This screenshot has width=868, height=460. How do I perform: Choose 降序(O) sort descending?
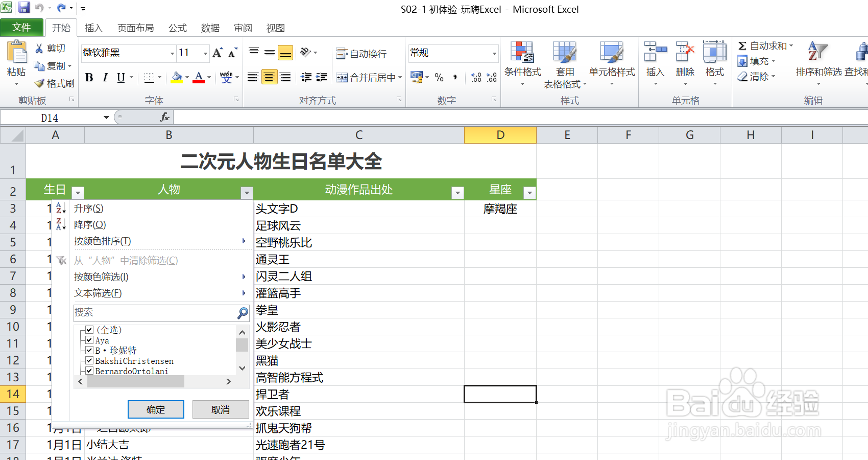(152, 224)
